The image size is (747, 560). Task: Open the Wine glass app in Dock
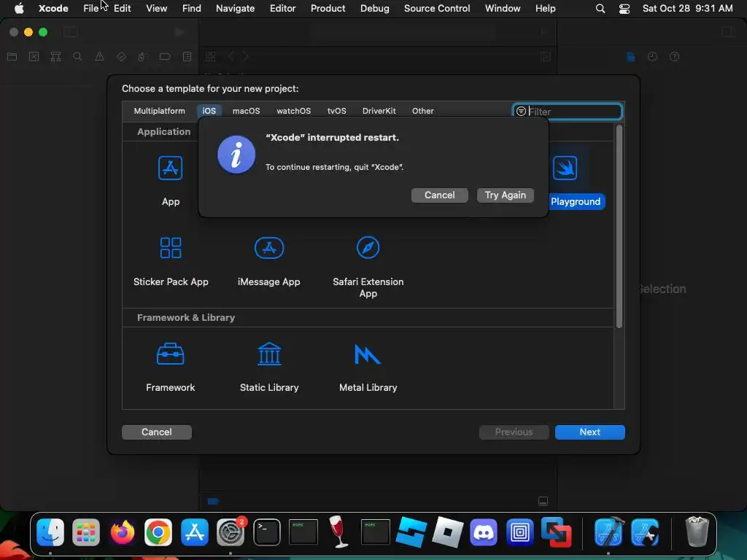(x=338, y=532)
